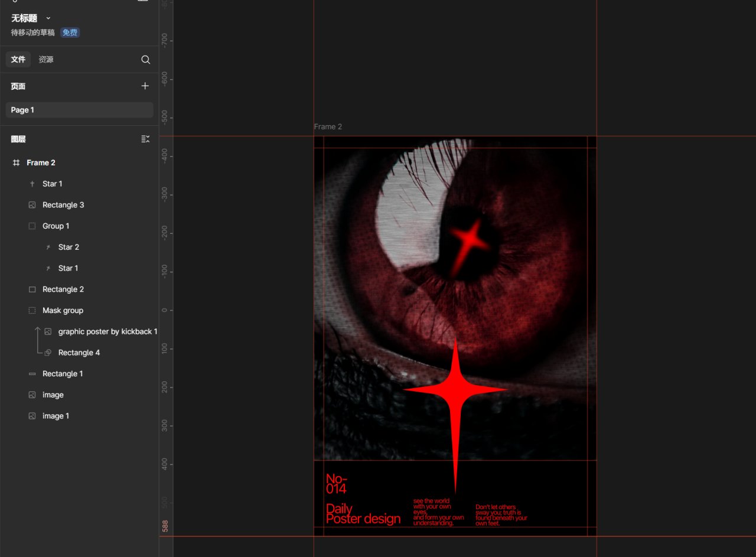
Task: Open the search in the left panel
Action: (x=145, y=60)
